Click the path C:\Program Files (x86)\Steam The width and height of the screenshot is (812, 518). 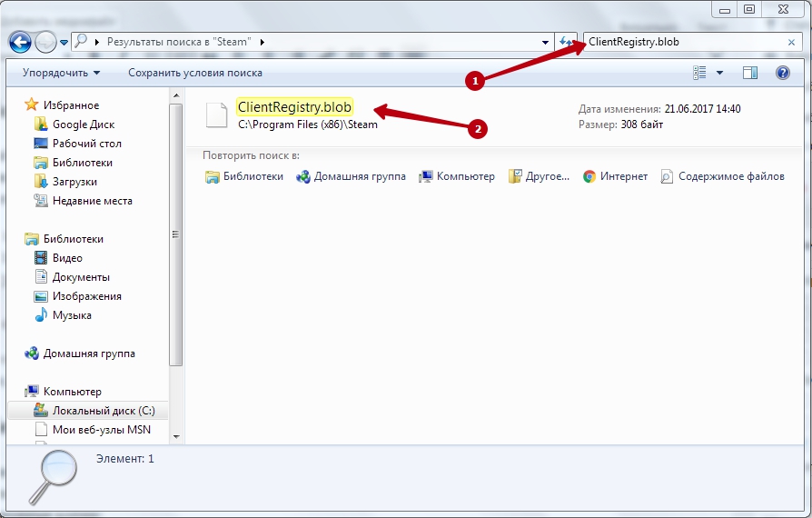click(x=308, y=125)
